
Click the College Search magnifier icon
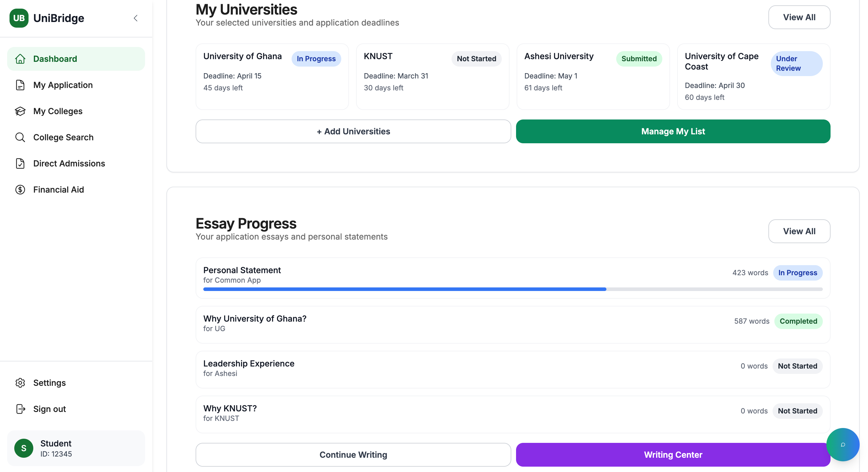[20, 137]
